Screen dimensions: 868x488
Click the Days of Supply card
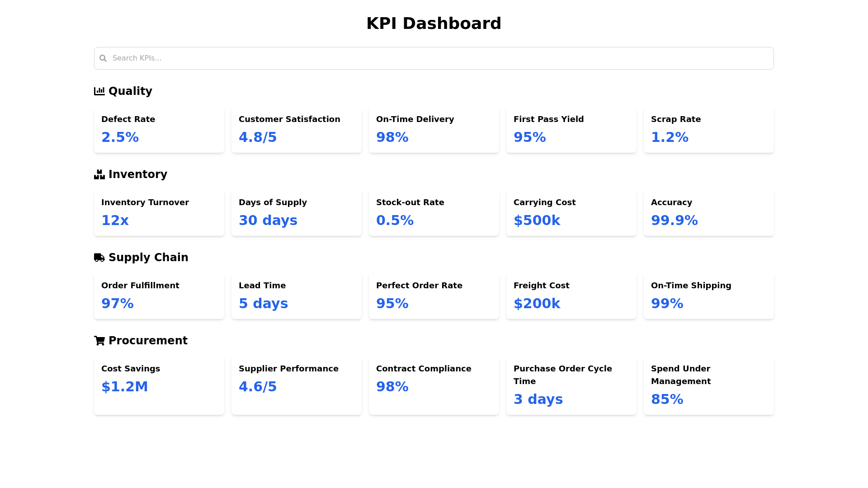point(297,212)
